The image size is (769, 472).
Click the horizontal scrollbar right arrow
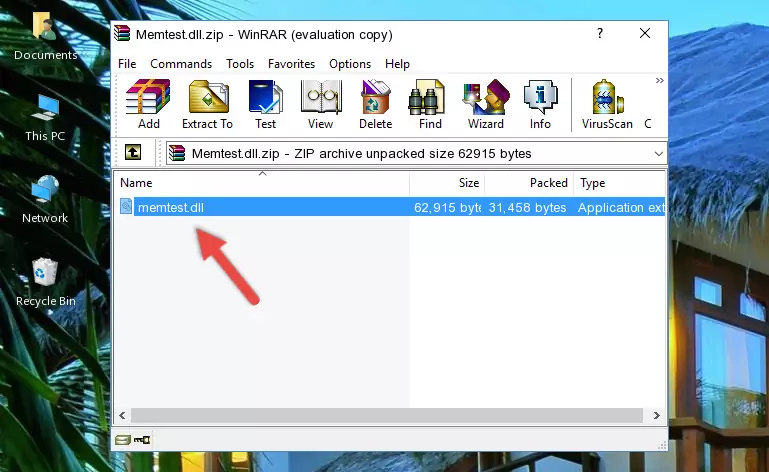656,416
